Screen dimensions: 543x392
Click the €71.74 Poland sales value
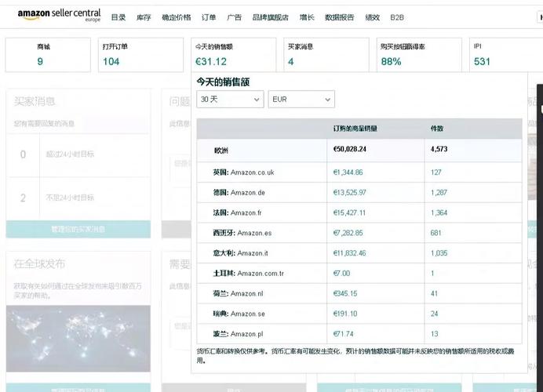click(x=343, y=334)
